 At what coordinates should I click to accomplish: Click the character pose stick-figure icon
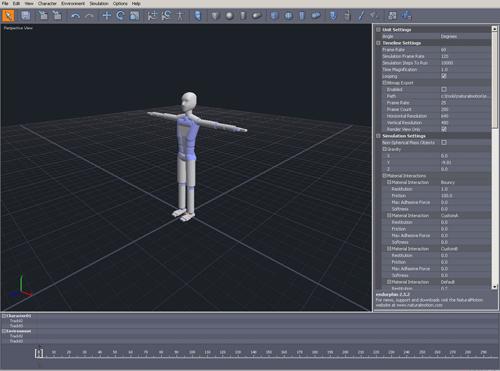[180, 15]
